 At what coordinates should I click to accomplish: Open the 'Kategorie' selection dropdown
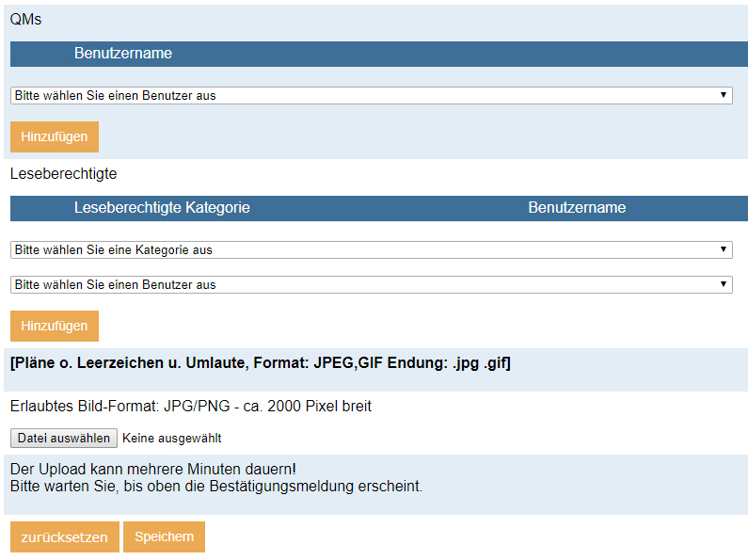[371, 250]
